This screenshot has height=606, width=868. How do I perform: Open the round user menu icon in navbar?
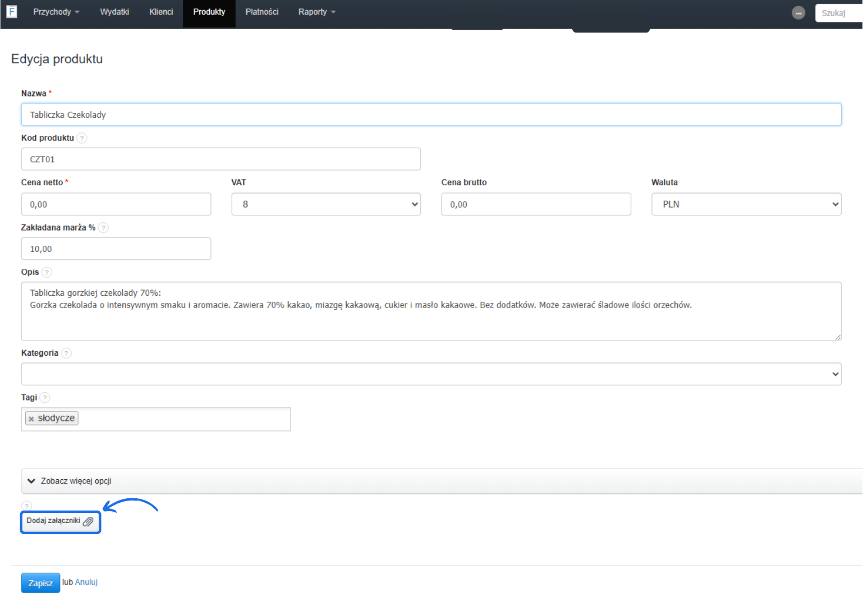point(798,13)
